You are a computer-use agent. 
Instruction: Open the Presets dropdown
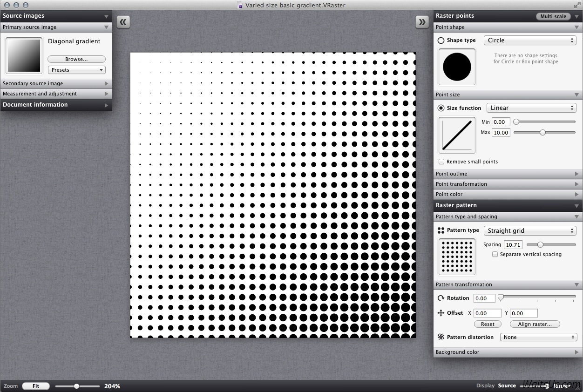tap(76, 70)
